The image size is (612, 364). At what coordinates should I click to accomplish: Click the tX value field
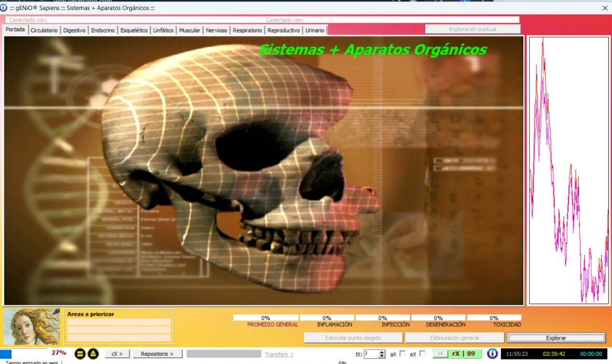click(x=371, y=354)
